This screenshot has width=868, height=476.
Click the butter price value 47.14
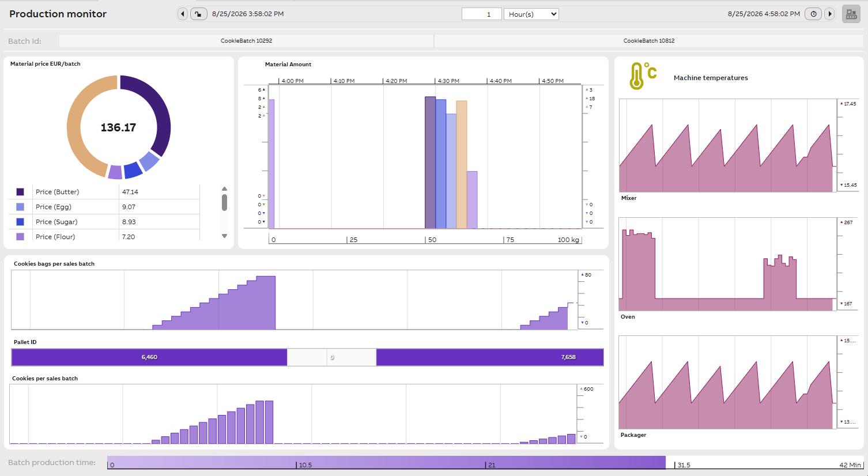point(130,192)
